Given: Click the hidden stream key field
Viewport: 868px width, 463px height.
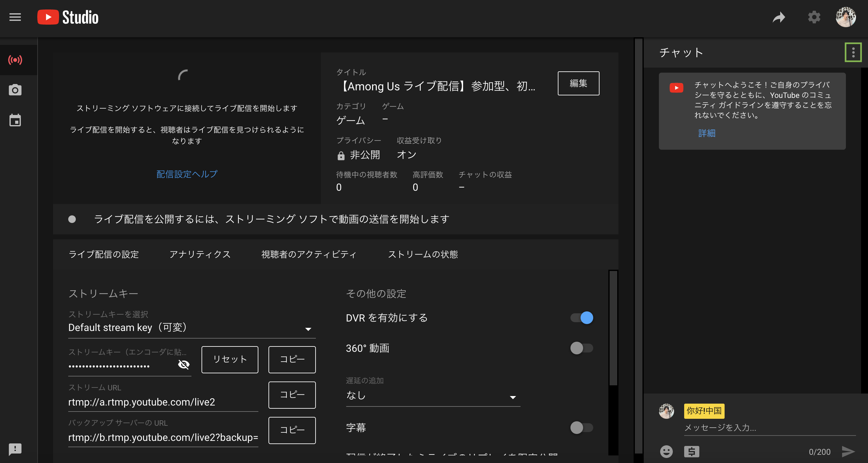Looking at the screenshot, I should (x=130, y=366).
